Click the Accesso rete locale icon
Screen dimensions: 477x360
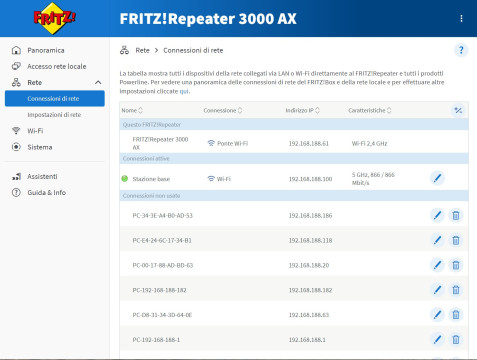pyautogui.click(x=16, y=66)
